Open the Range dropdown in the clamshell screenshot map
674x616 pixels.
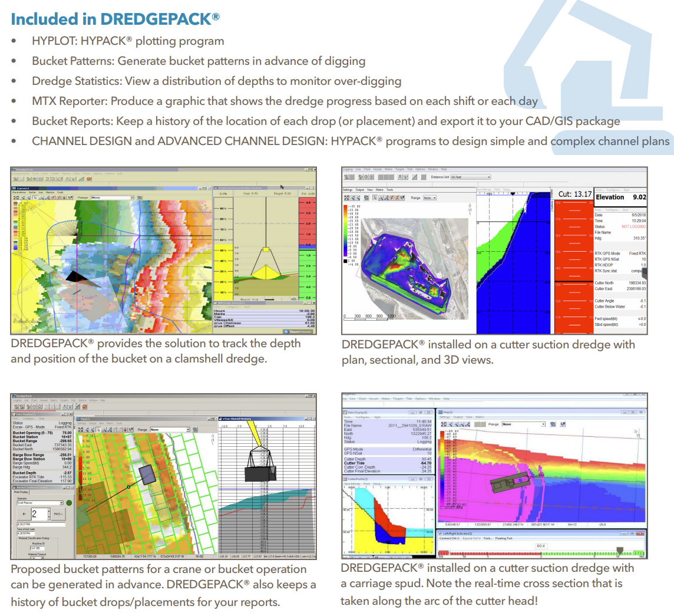pos(112,197)
